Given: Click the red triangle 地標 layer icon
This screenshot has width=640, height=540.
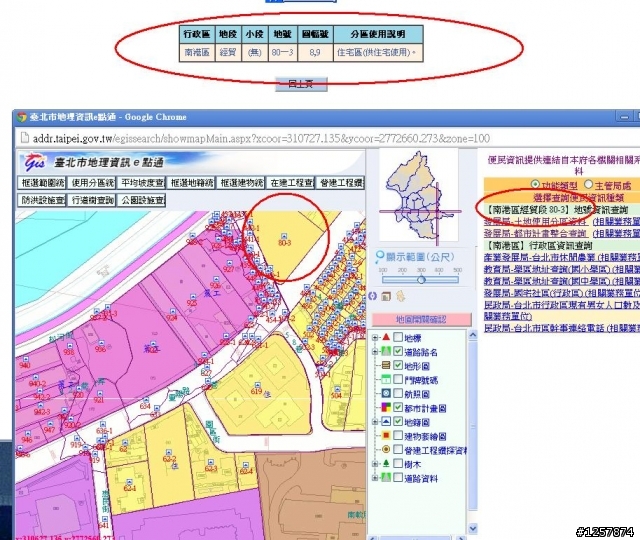Looking at the screenshot, I should [x=386, y=337].
